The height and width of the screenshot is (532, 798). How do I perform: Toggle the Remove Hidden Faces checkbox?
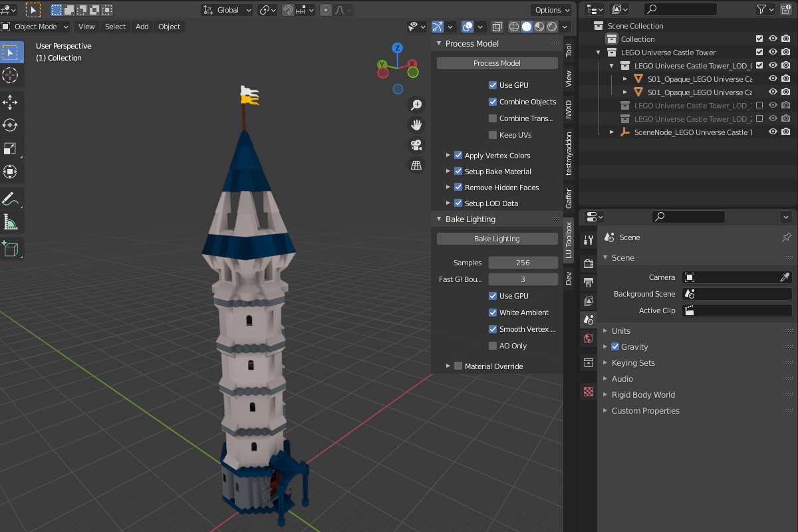tap(458, 188)
